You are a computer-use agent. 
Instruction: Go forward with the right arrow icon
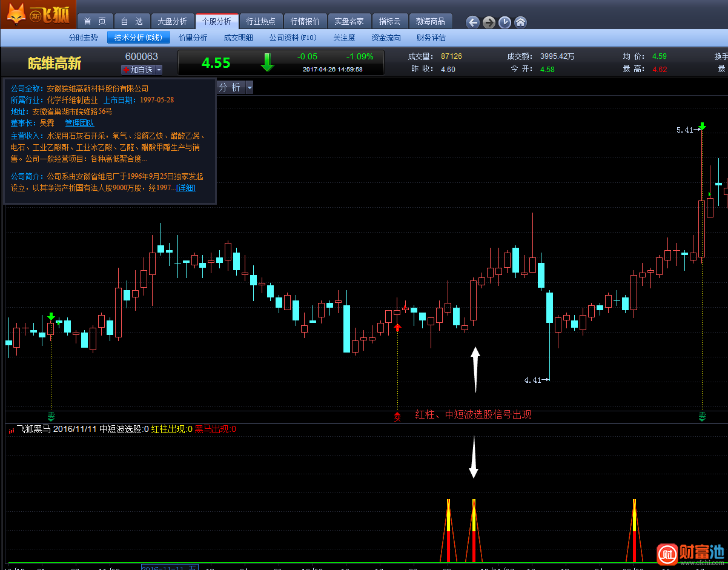[489, 22]
